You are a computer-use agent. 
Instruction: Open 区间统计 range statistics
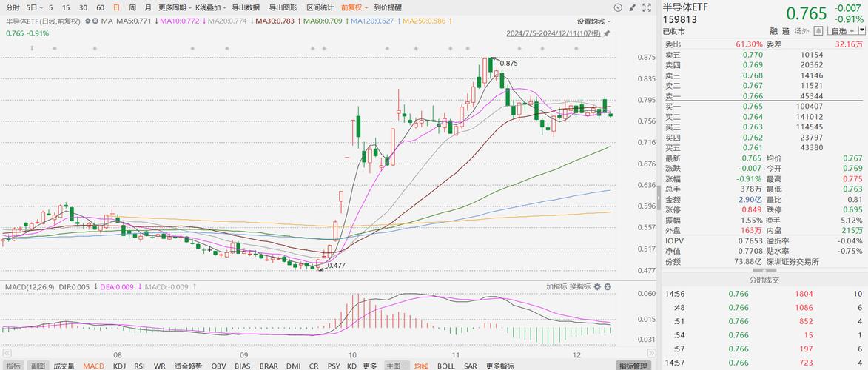[320, 7]
